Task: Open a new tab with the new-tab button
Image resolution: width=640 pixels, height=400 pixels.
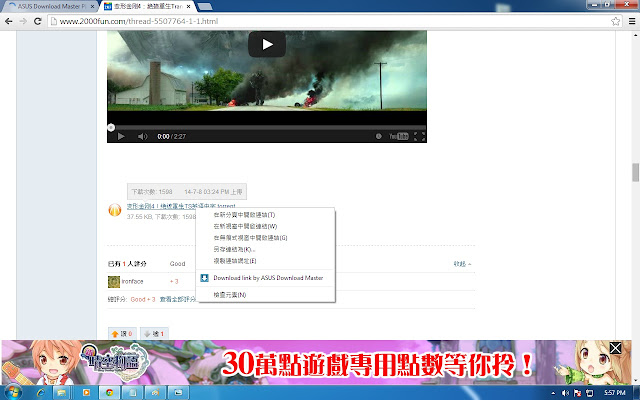Action: click(x=204, y=7)
